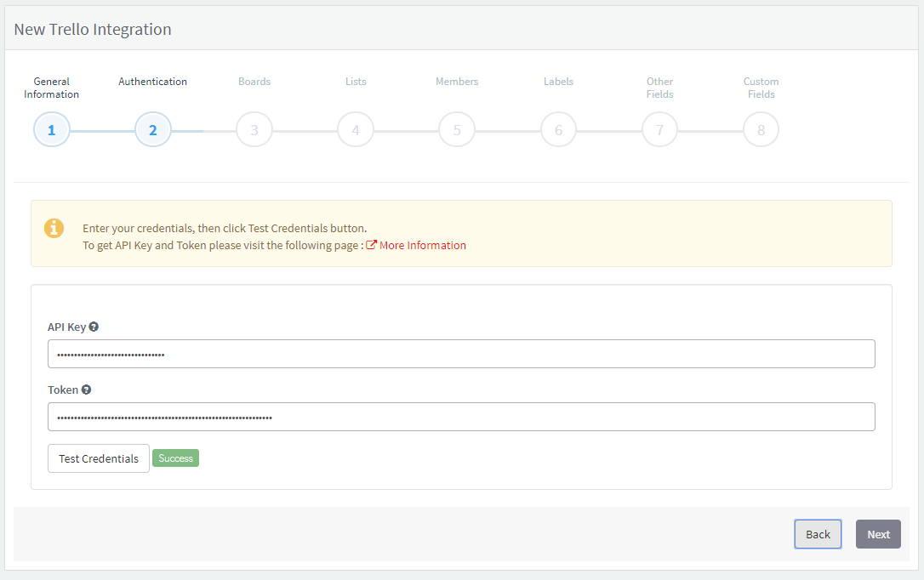
Task: Click the API Key help question icon
Action: point(94,327)
